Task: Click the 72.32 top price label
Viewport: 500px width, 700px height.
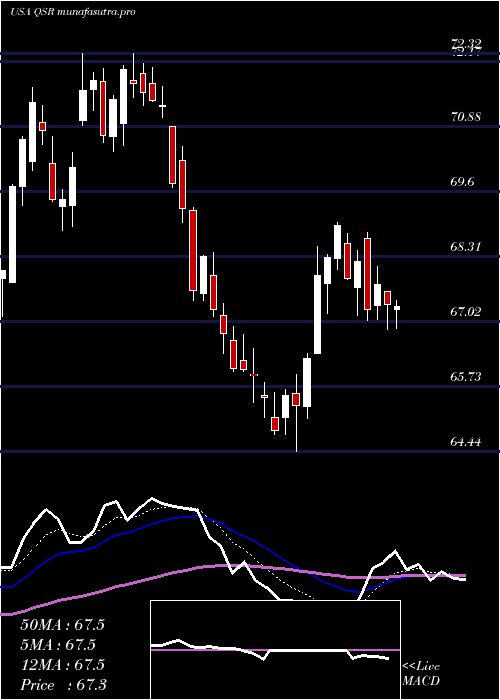Action: click(x=466, y=43)
